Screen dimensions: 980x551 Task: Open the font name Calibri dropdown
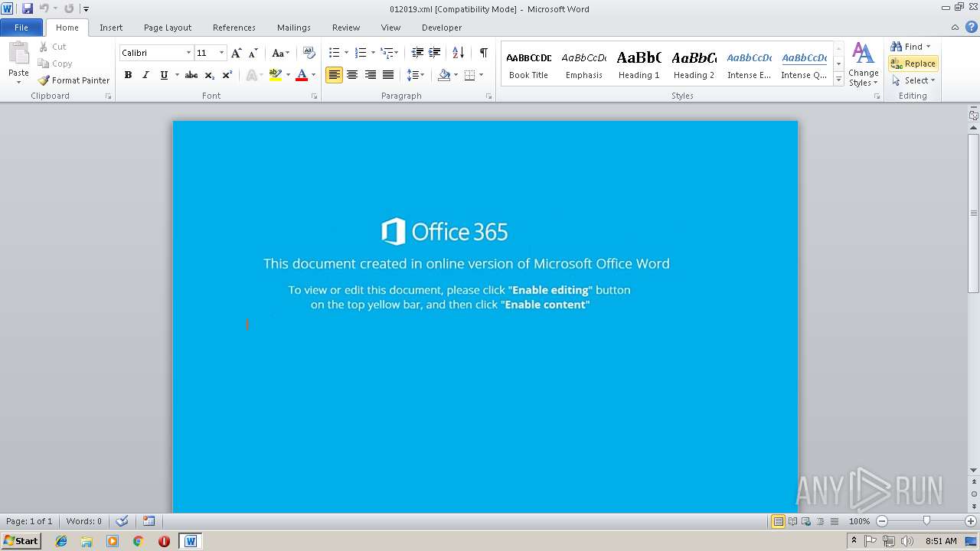[x=188, y=53]
